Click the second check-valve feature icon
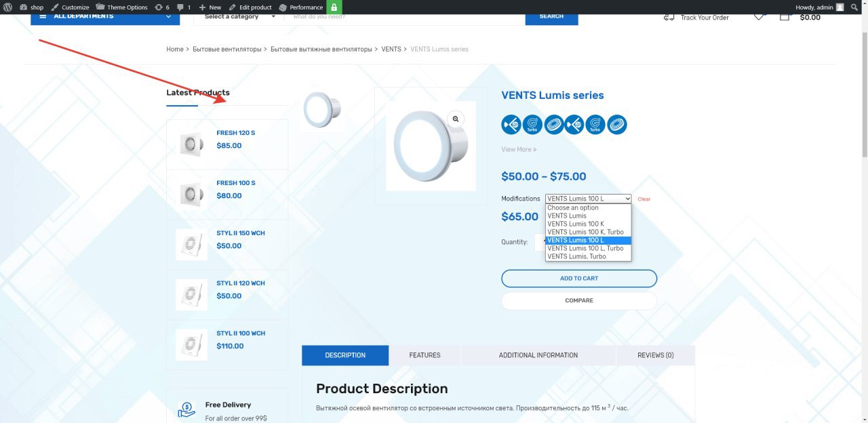 [x=574, y=125]
